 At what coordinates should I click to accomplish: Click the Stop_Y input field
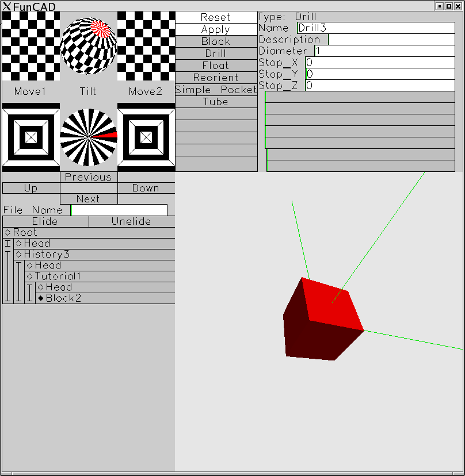click(x=380, y=74)
